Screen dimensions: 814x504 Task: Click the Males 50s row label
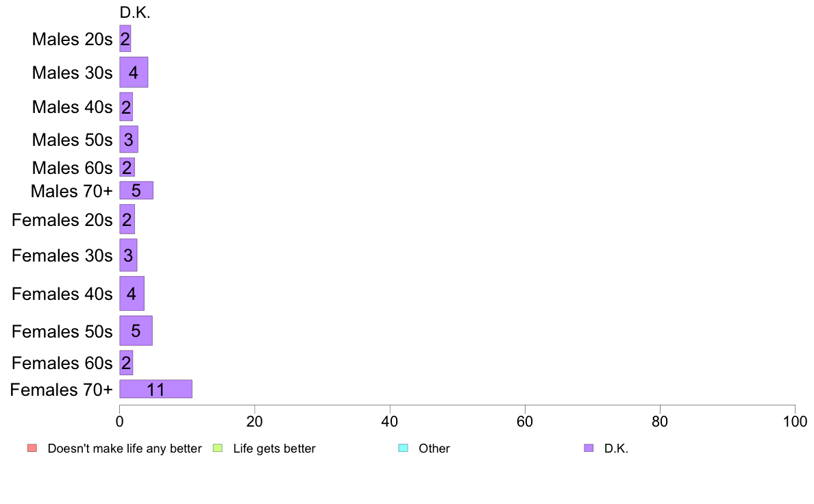(72, 140)
